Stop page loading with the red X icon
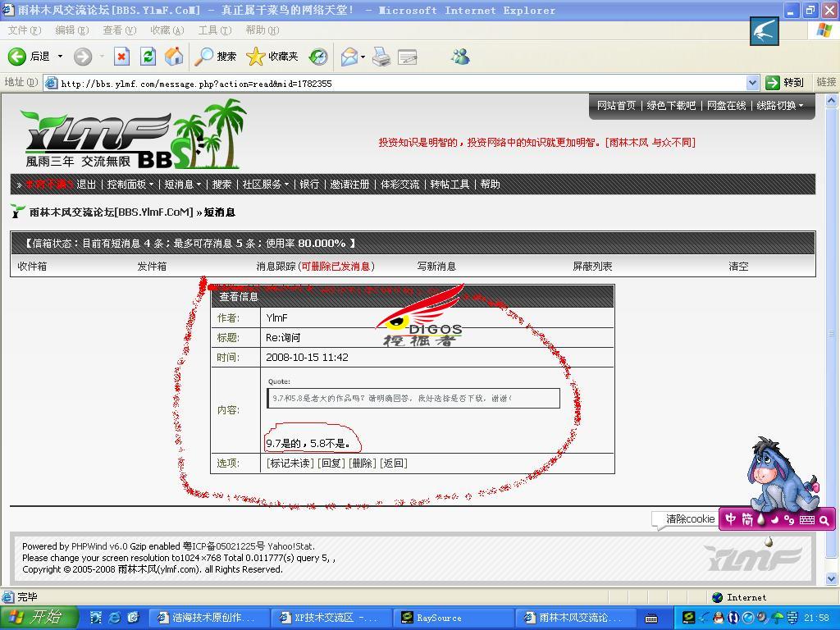Image resolution: width=840 pixels, height=630 pixels. tap(121, 57)
